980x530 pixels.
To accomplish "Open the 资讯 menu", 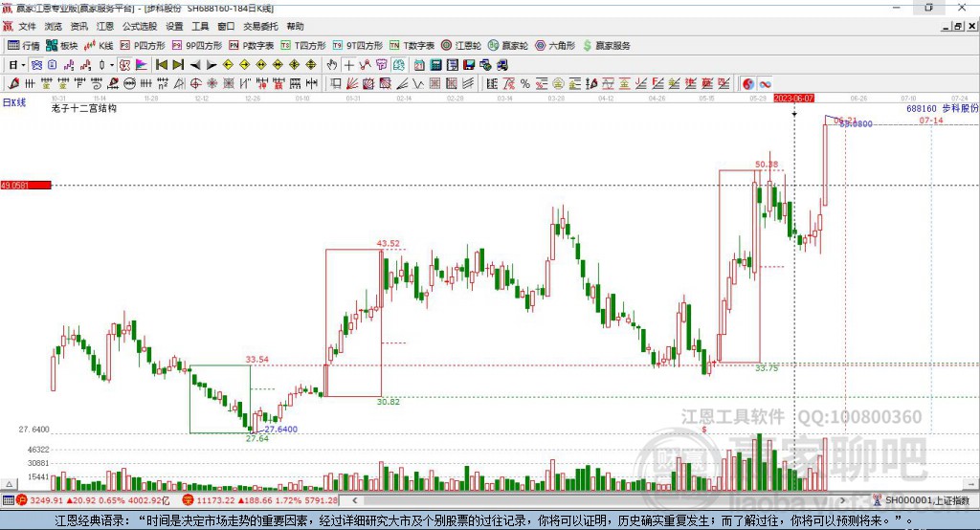I will (78, 26).
